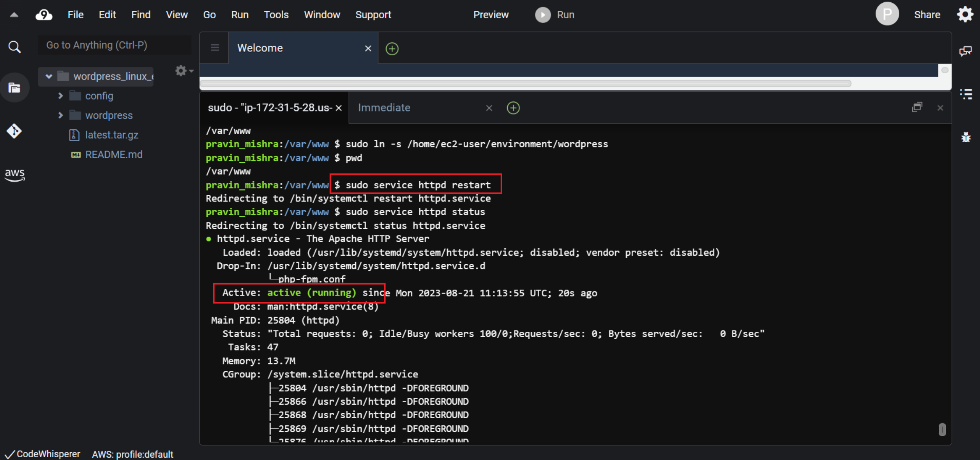Add a new terminal tab with plus
Screen dimensions: 980x460
[513, 108]
